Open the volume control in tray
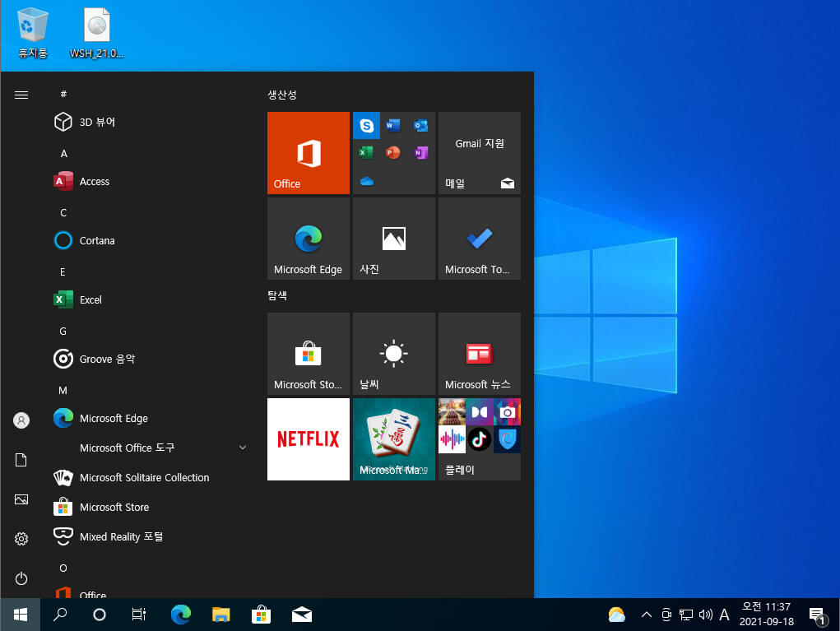This screenshot has height=631, width=840. [x=706, y=615]
